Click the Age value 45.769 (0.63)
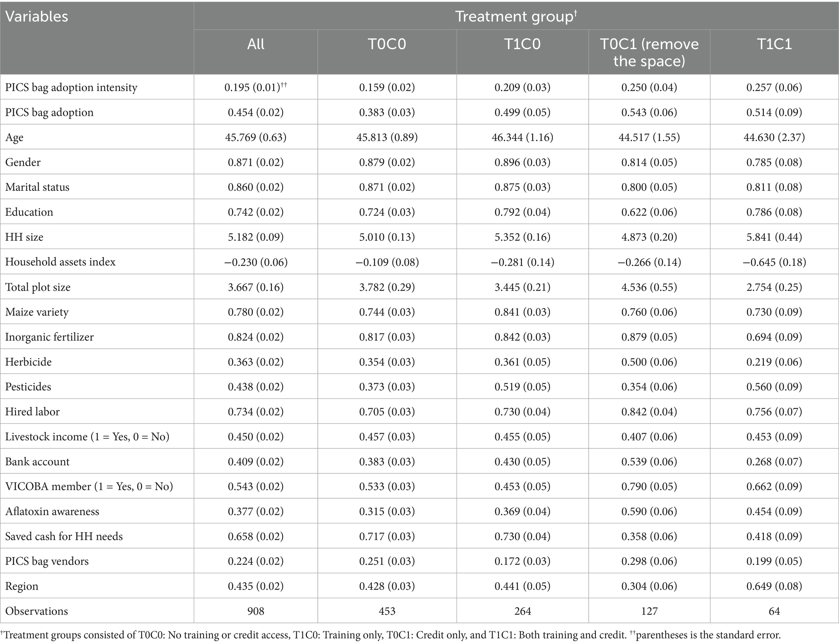The width and height of the screenshot is (839, 644). pyautogui.click(x=256, y=137)
